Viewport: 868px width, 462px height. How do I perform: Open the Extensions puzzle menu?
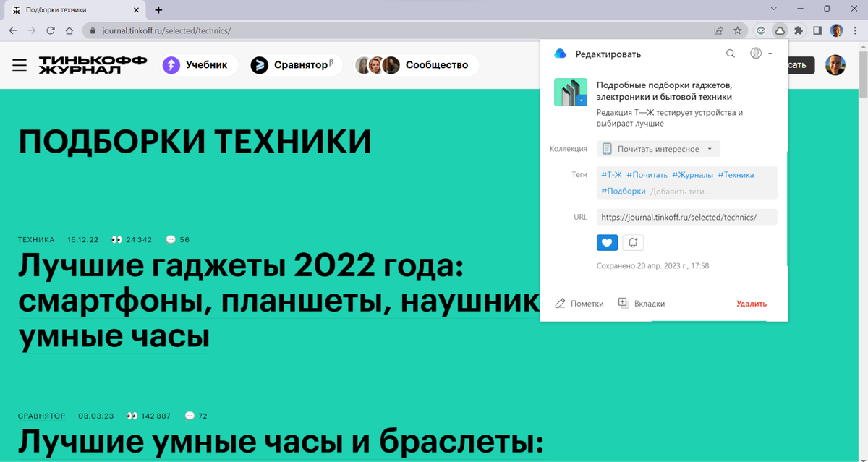coord(799,30)
